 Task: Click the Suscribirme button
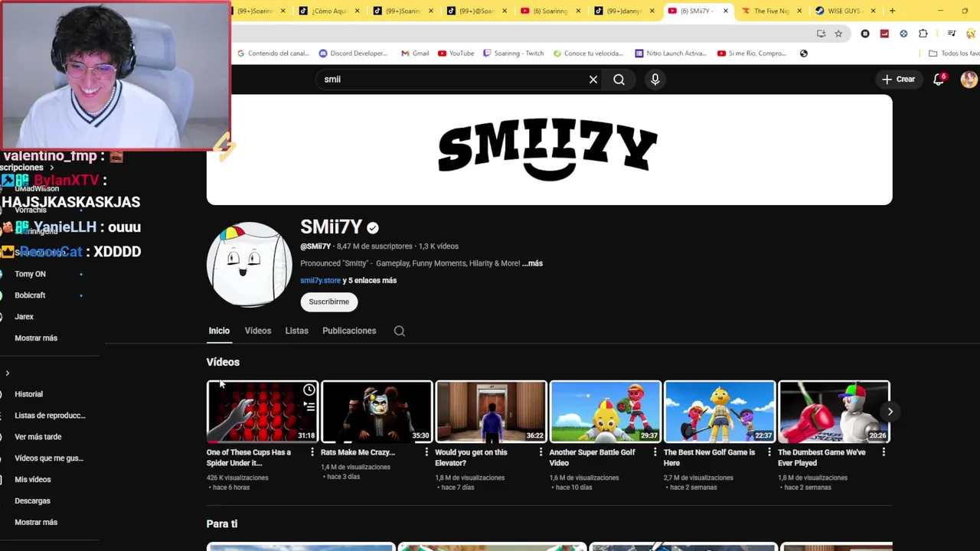[329, 302]
